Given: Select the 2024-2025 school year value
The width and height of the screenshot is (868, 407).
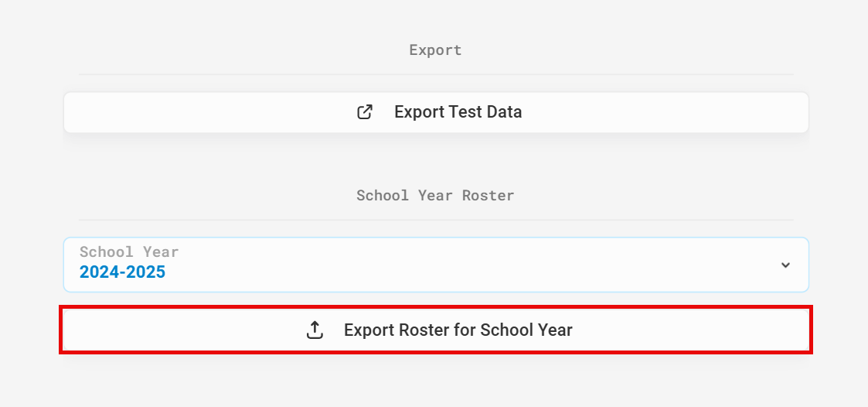Looking at the screenshot, I should pos(122,272).
